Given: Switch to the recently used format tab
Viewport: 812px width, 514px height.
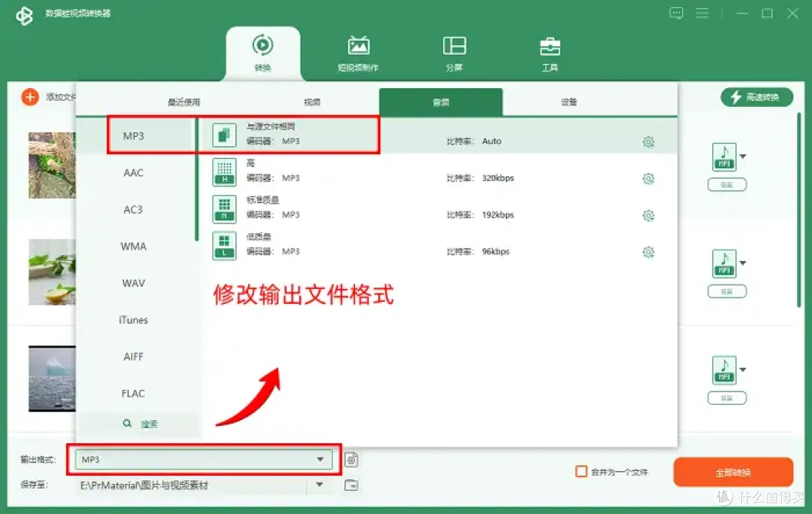Looking at the screenshot, I should pyautogui.click(x=184, y=102).
